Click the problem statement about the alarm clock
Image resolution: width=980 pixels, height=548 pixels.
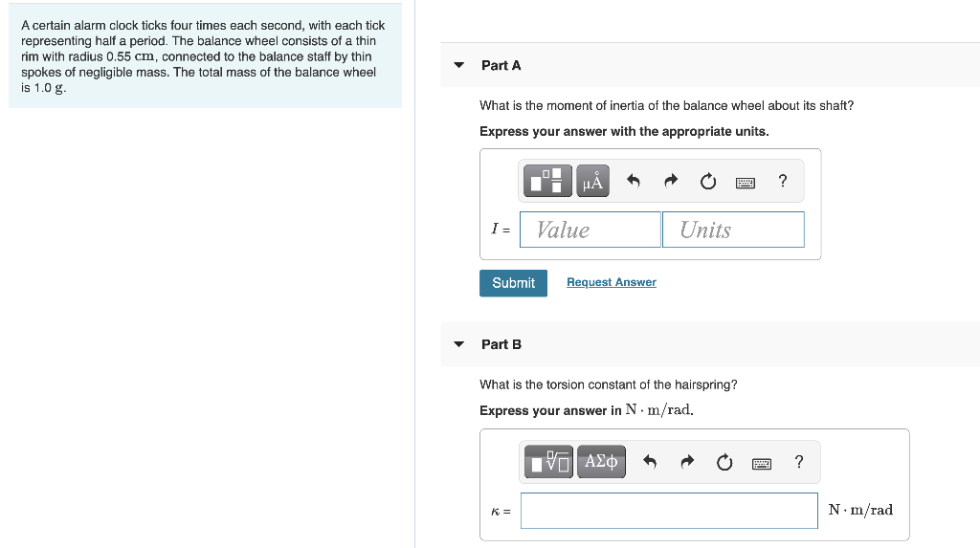coord(203,56)
